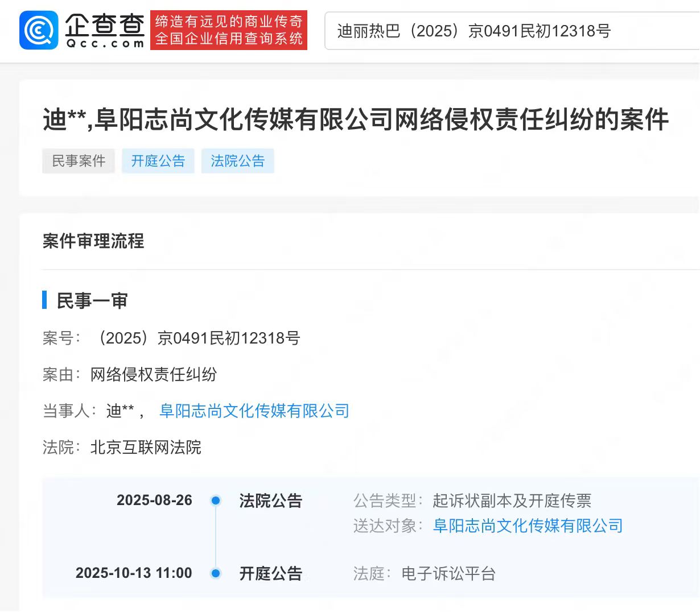Screen dimensions: 700x612
Task: Switch to the 法院公告 tag
Action: [x=238, y=161]
